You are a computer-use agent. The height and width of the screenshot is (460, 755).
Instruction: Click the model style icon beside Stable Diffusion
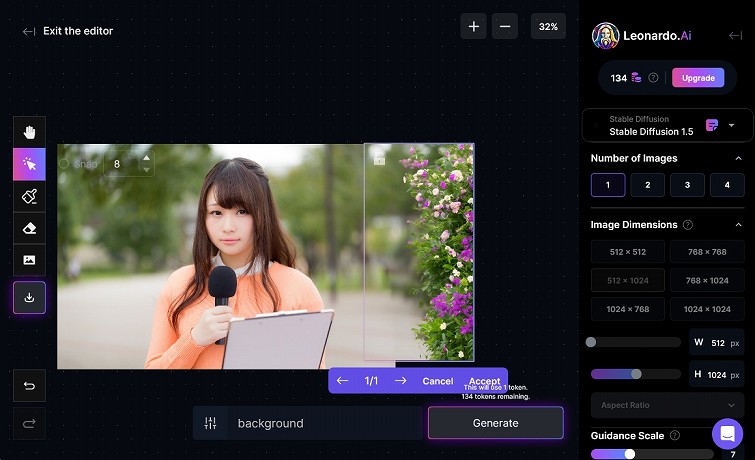[x=712, y=125]
